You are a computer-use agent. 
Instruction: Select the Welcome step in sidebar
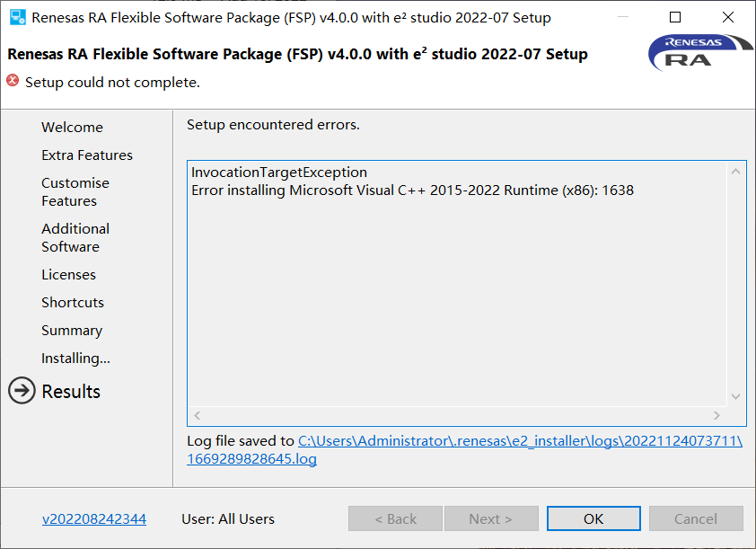pyautogui.click(x=73, y=128)
